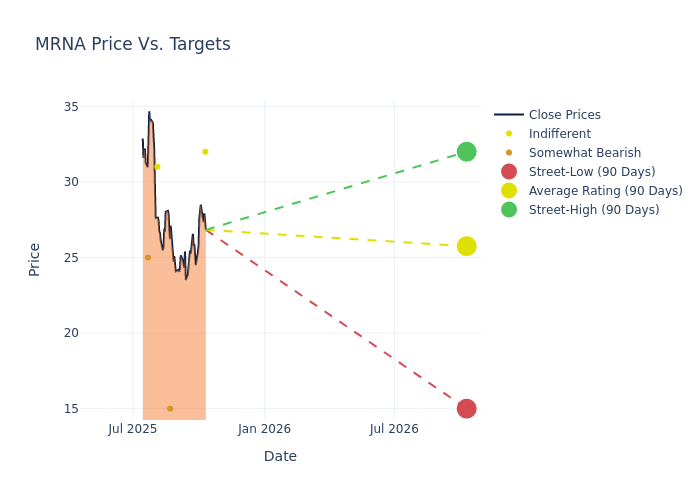Click the MRNA Price Vs. Targets title
The height and width of the screenshot is (500, 700).
133,45
